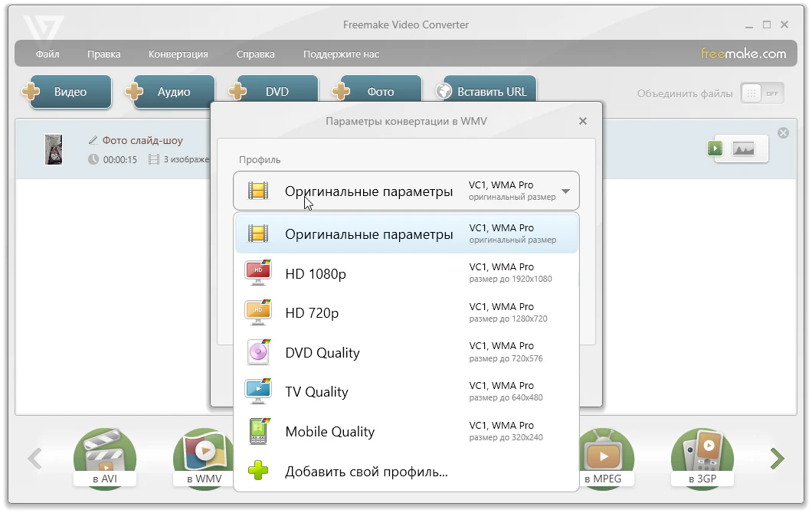Open the Поддержите нас menu

click(x=341, y=54)
